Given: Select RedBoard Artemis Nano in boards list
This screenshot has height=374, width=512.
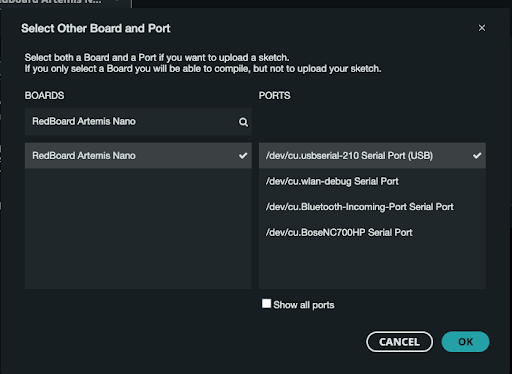Looking at the screenshot, I should pyautogui.click(x=138, y=156).
